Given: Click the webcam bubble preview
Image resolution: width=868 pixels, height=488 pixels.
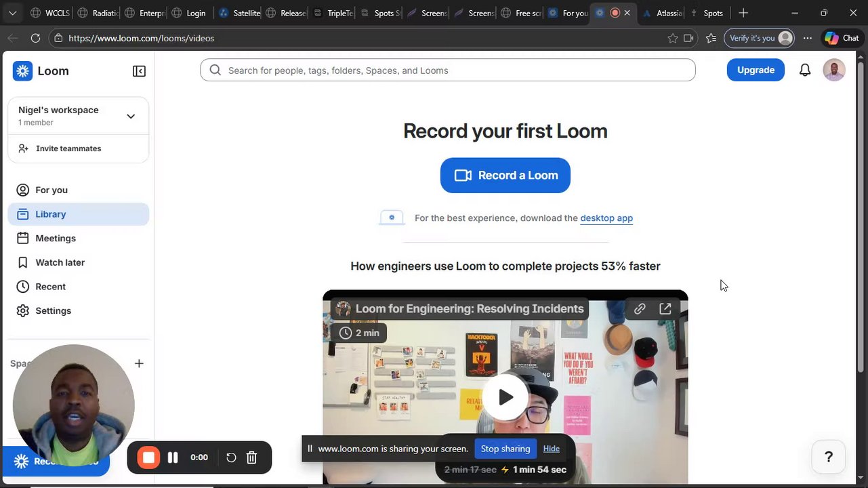Looking at the screenshot, I should click(73, 405).
